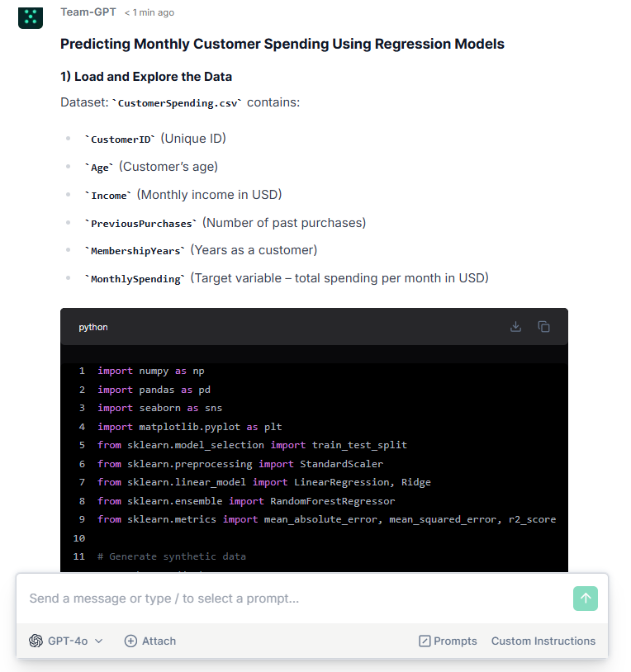Click the OpenAI logo by GPT-4o
The image size is (631, 672).
pos(36,641)
